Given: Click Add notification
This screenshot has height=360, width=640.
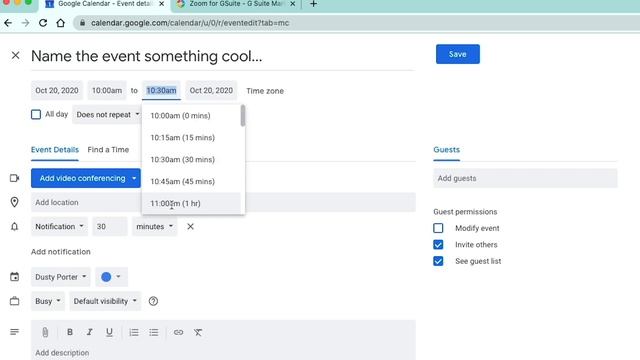Looking at the screenshot, I should click(61, 252).
